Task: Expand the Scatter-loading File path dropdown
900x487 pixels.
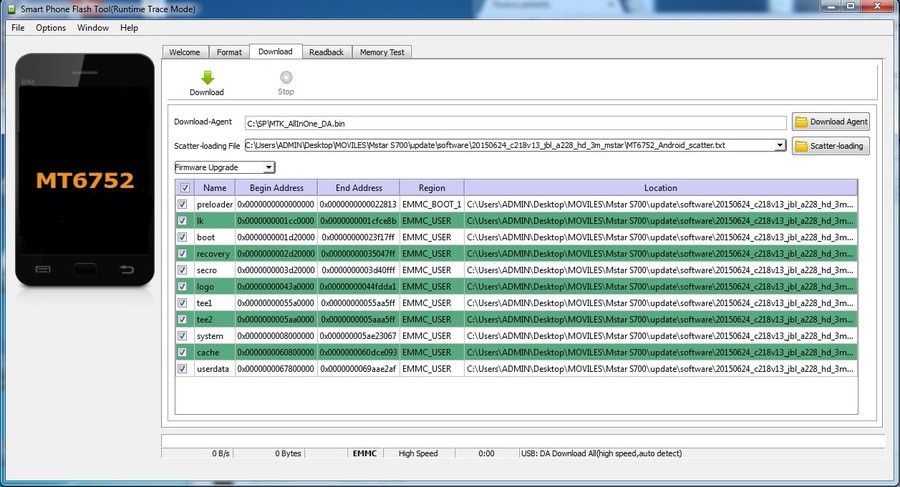Action: point(779,145)
